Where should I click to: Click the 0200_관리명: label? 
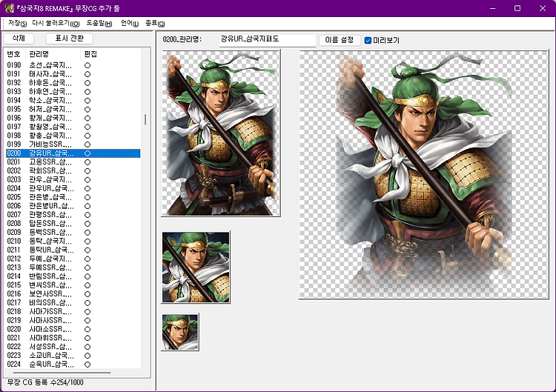click(x=182, y=39)
